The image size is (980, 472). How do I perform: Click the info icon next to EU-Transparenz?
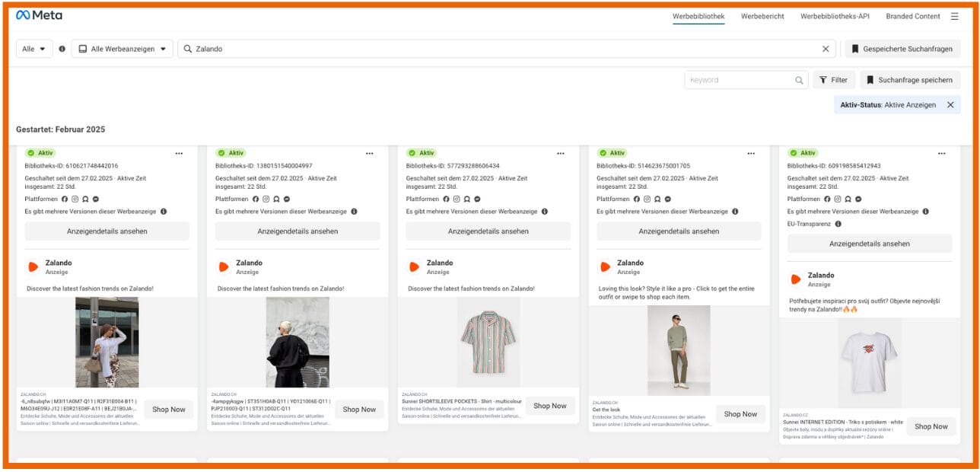[x=838, y=224]
